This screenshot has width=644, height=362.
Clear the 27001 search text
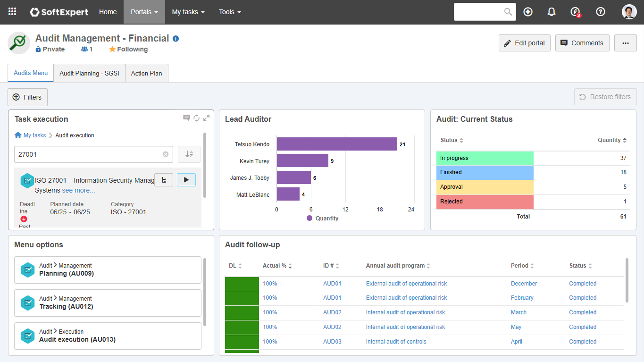pos(166,154)
